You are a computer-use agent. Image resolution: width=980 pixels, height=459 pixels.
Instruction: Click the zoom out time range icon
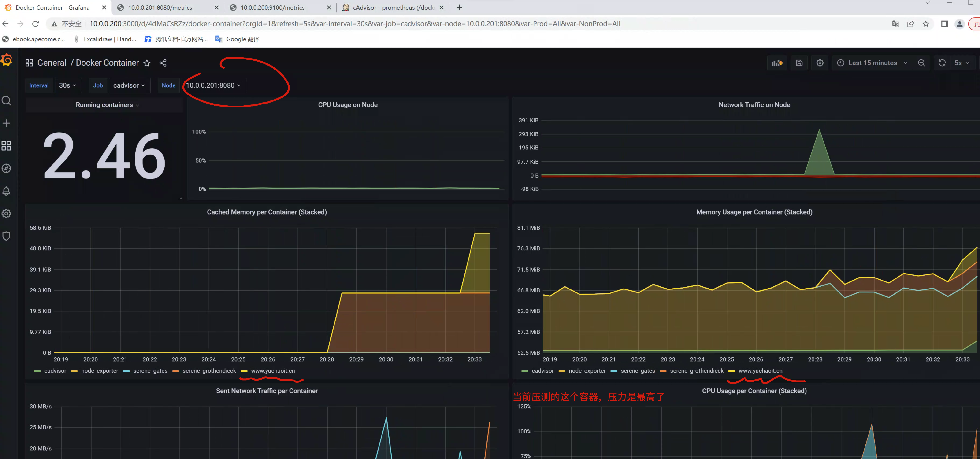pyautogui.click(x=921, y=63)
